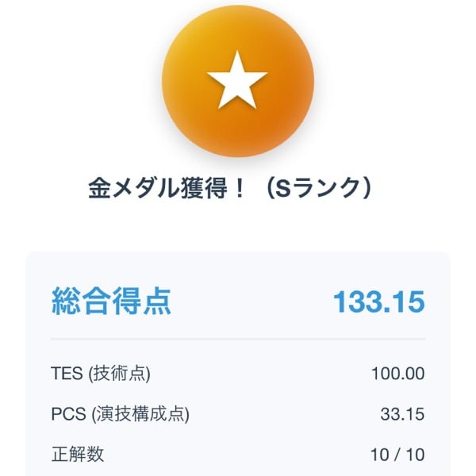Click the slash in the correct count
The width and height of the screenshot is (476, 476).
[x=398, y=455]
